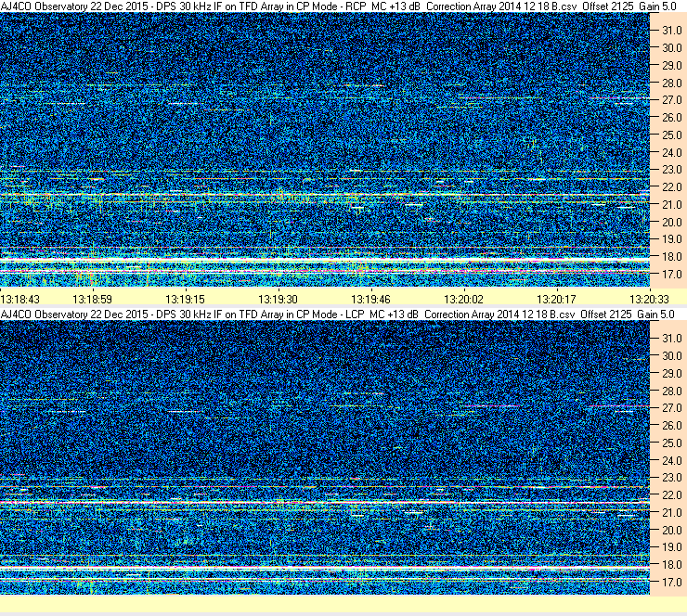Pick 29.0 on the LCP frequency axis
Image resolution: width=687 pixels, height=616 pixels.
[671, 374]
